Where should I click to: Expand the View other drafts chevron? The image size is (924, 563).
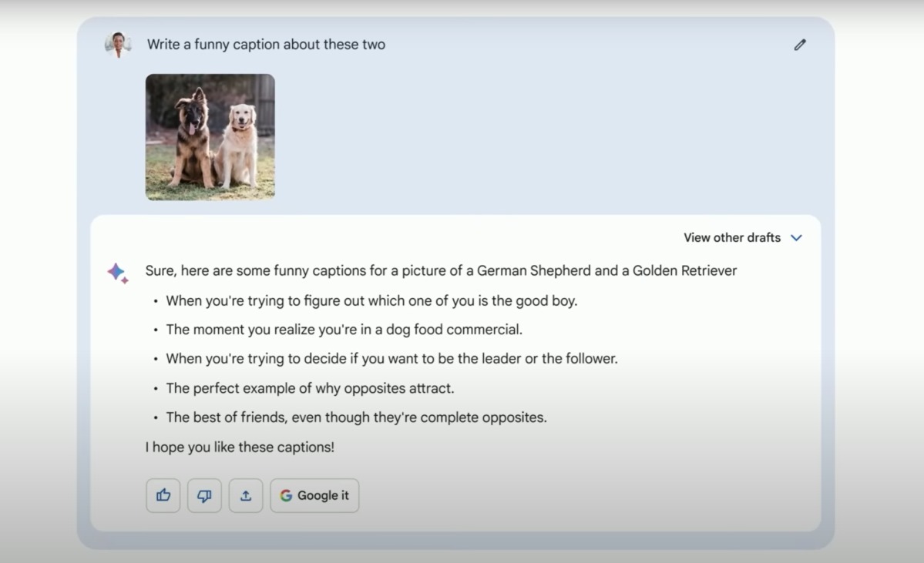pos(796,238)
